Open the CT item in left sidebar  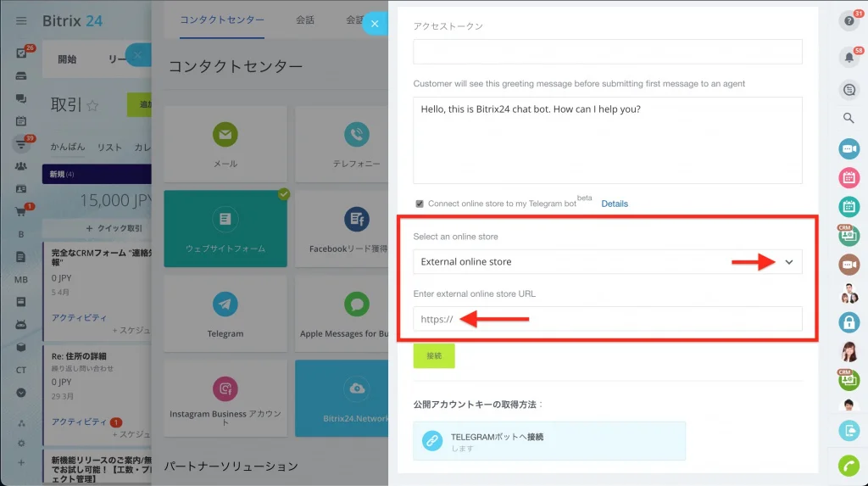(21, 370)
